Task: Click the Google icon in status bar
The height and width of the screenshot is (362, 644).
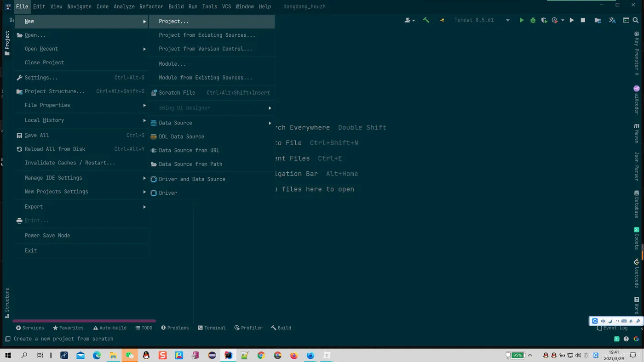Action: point(636,339)
